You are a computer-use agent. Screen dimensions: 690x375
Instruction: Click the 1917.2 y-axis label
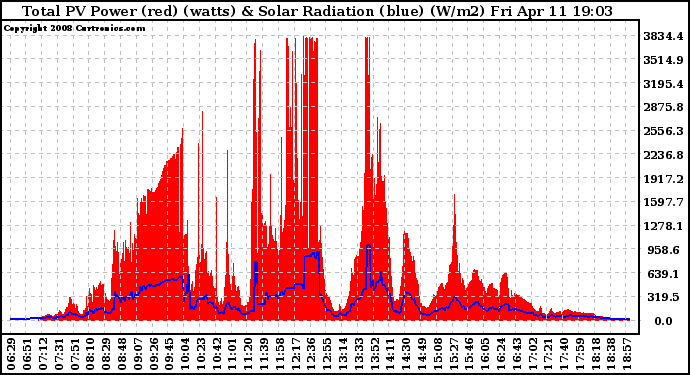coord(663,179)
